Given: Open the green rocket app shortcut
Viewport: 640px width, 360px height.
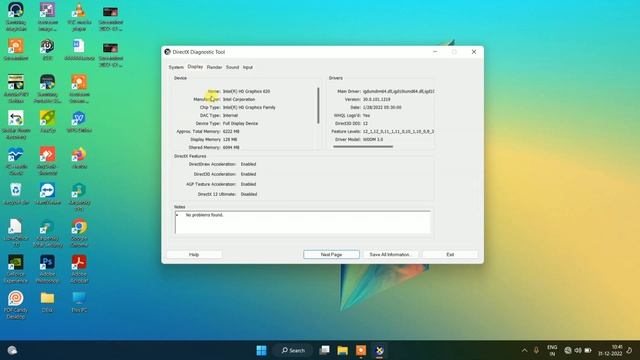Looking at the screenshot, I should click(47, 122).
